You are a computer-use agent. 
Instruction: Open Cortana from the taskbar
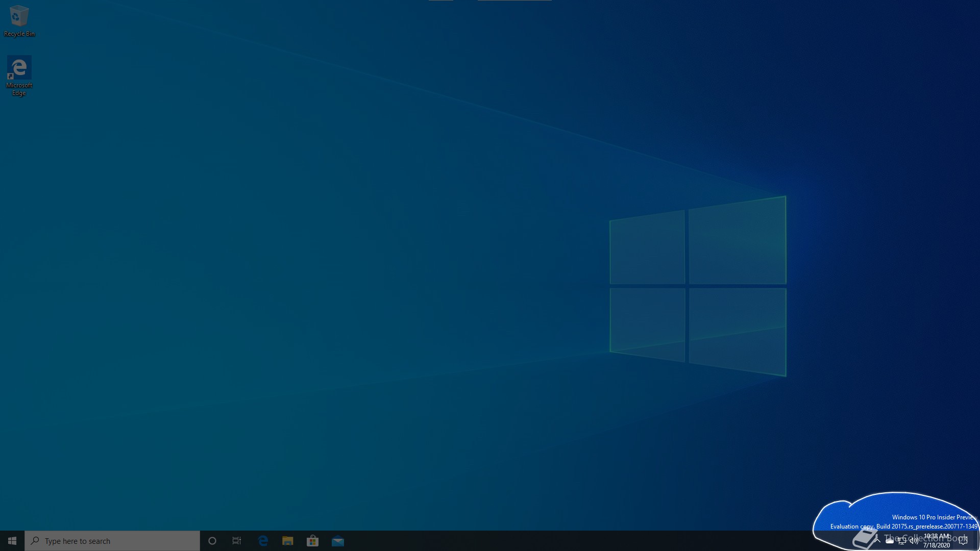point(212,541)
